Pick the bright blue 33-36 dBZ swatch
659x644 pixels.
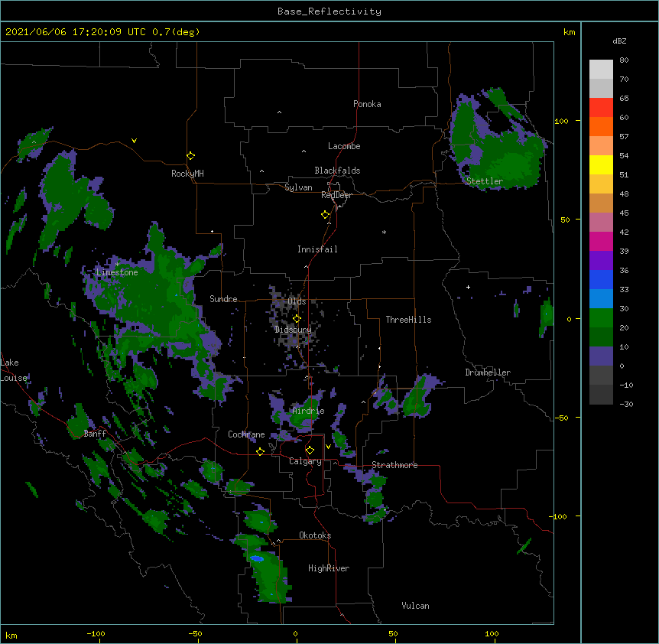pos(601,279)
